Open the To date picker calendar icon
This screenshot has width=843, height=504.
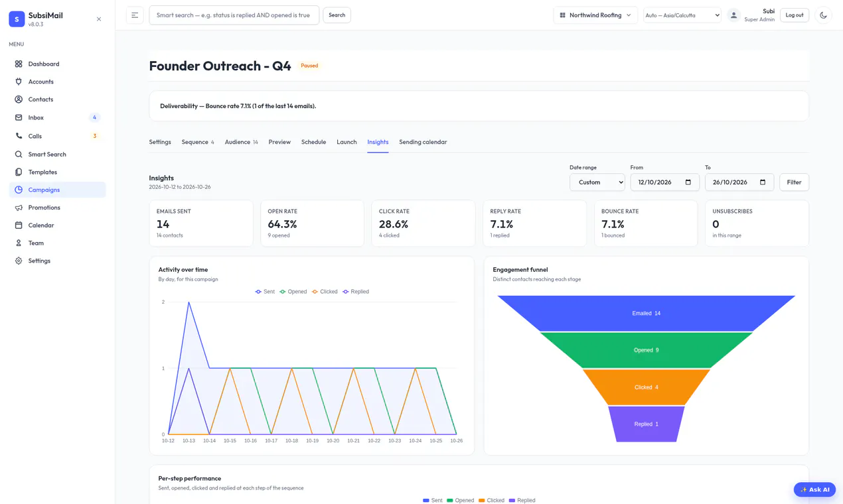(x=763, y=182)
